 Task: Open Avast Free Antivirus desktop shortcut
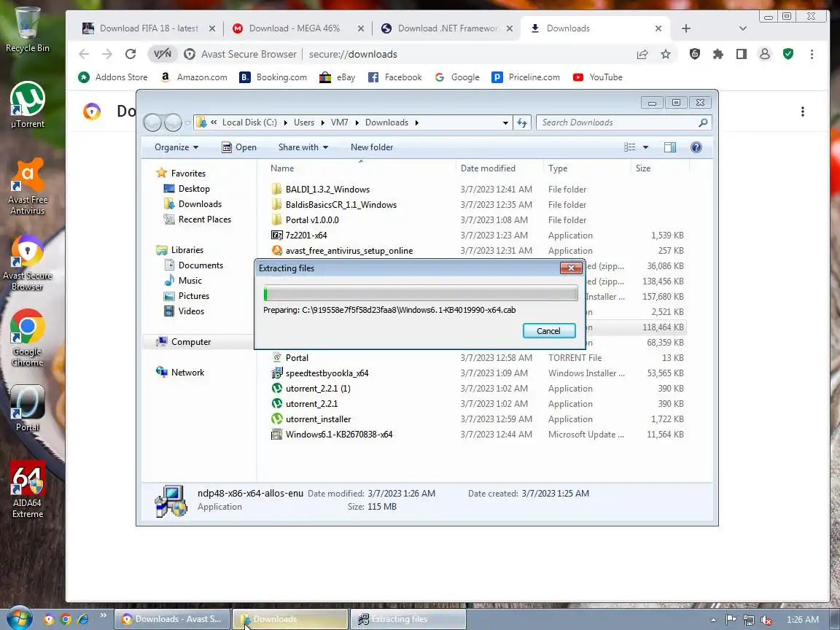[x=27, y=187]
